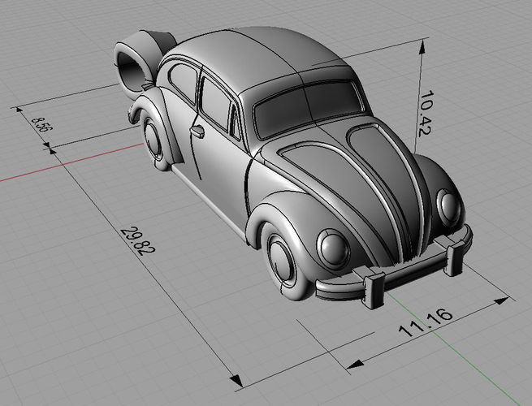Click the driver door handle on model

point(197,132)
